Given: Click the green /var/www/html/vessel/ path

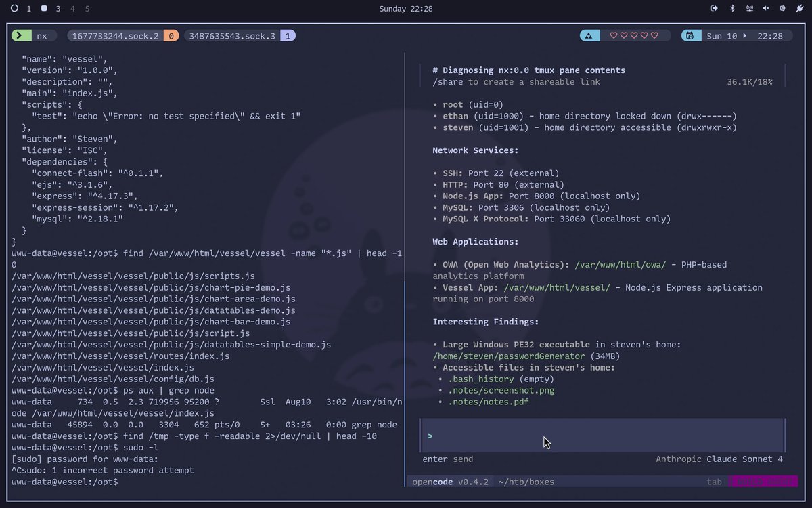Looking at the screenshot, I should pyautogui.click(x=557, y=288).
